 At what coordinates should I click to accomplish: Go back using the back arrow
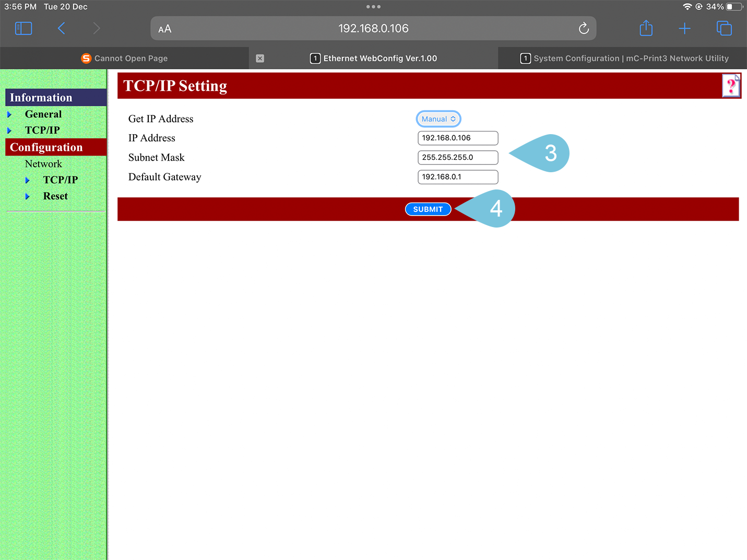(x=62, y=28)
